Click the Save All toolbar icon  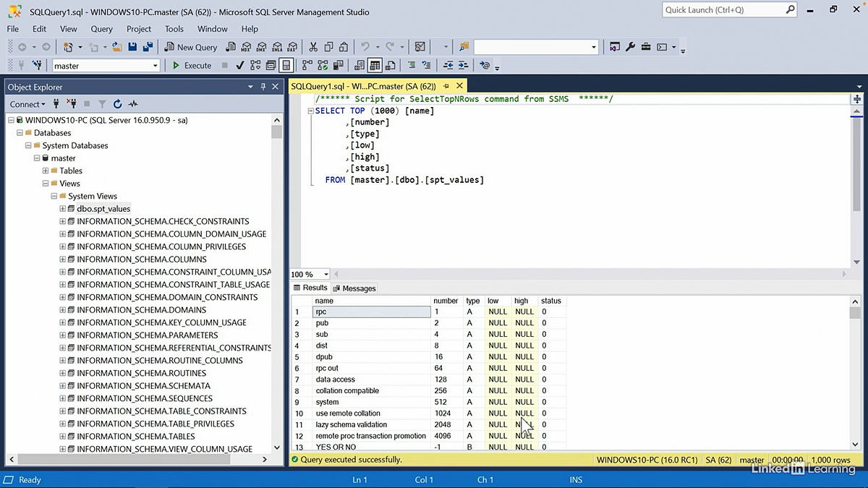click(x=148, y=47)
